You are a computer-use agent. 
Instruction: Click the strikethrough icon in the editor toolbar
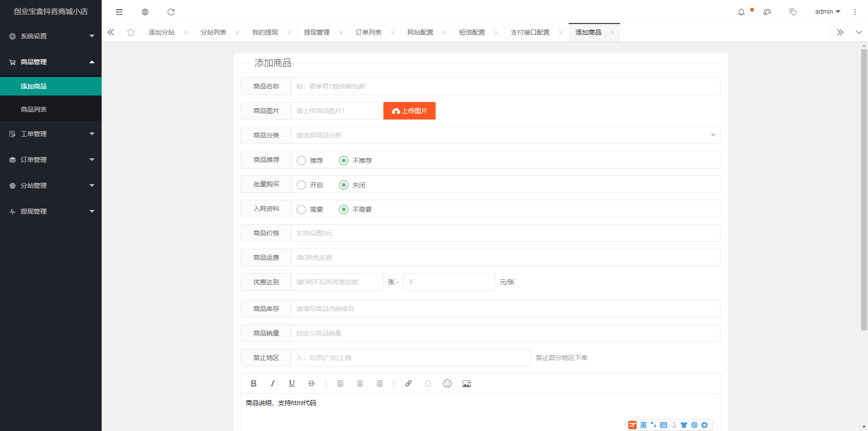311,383
